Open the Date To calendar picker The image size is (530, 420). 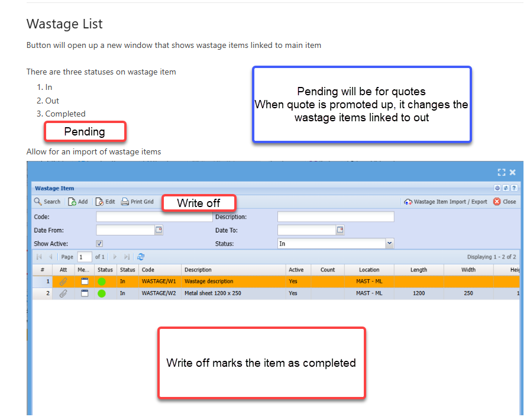click(x=340, y=230)
